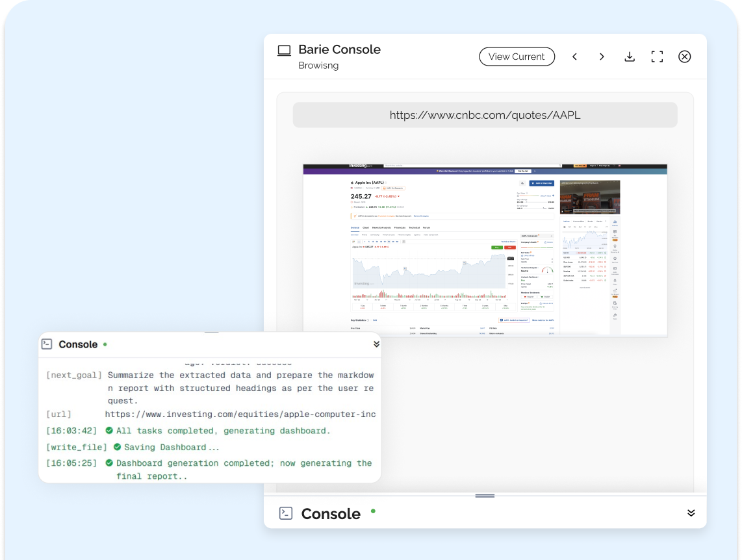The width and height of the screenshot is (742, 560).
Task: Click the investing.com URL in console log
Action: (240, 414)
